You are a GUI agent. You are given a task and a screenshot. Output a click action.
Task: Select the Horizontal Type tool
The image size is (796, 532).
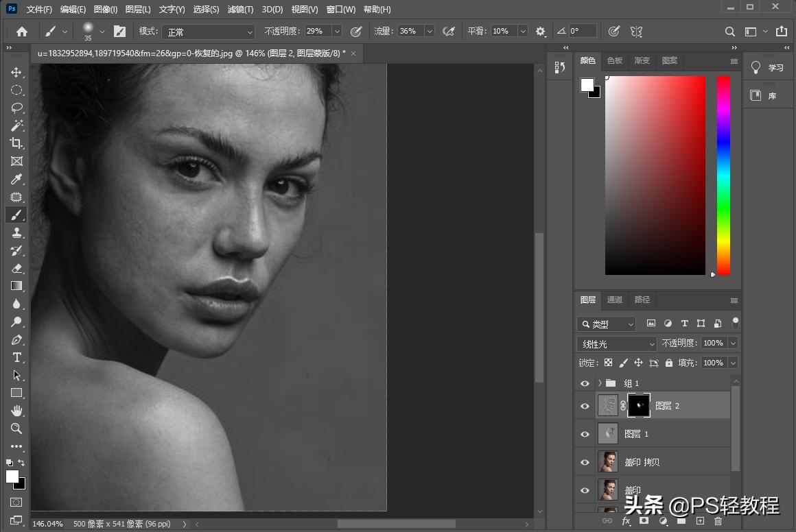(16, 357)
